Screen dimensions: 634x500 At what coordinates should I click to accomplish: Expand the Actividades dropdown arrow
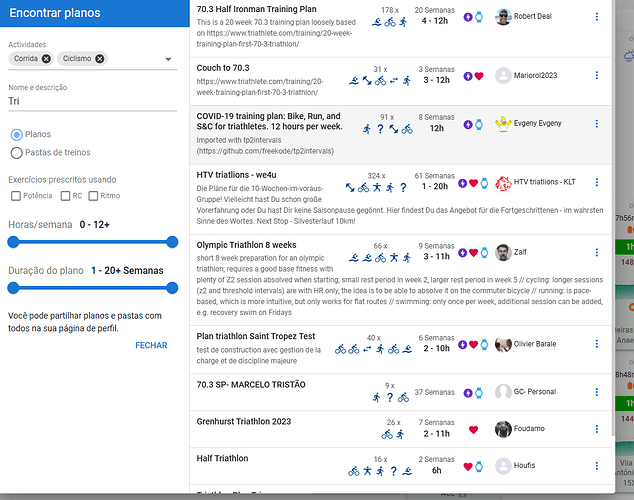pos(168,60)
